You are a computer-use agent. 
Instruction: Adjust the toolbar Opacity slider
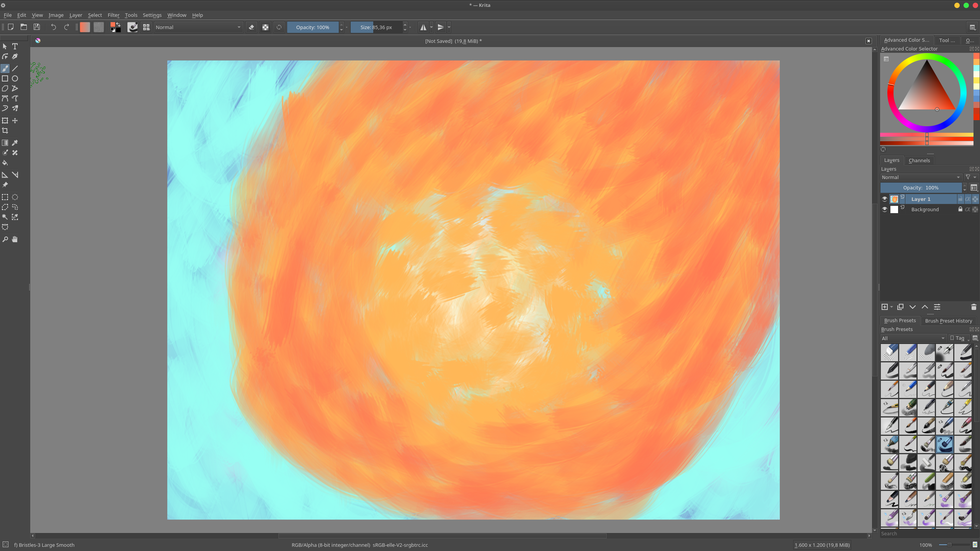(312, 27)
